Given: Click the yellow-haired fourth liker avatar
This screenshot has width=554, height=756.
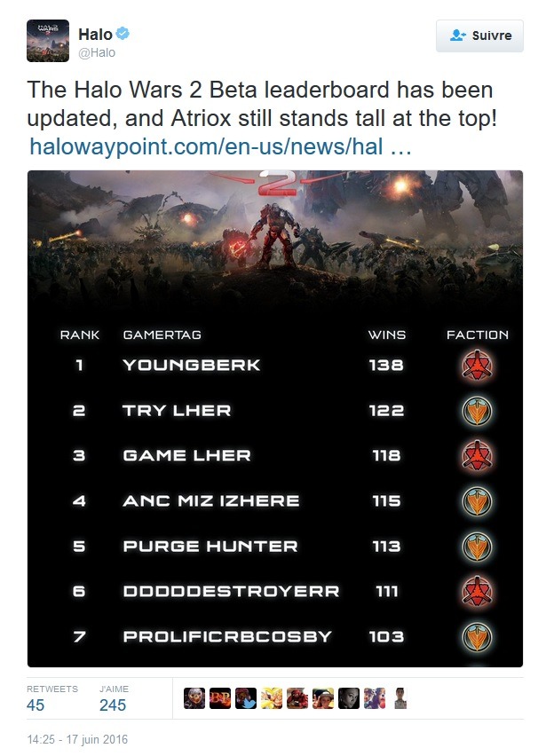Looking at the screenshot, I should [272, 698].
